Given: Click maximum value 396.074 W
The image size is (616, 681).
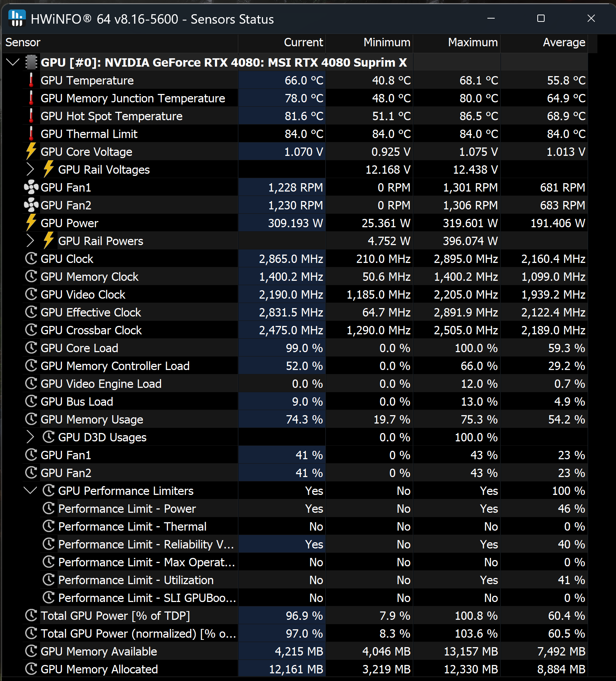Looking at the screenshot, I should click(x=470, y=241).
